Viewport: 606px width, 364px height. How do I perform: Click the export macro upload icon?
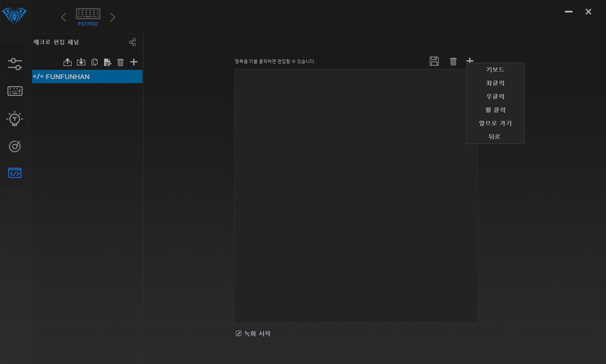[68, 62]
